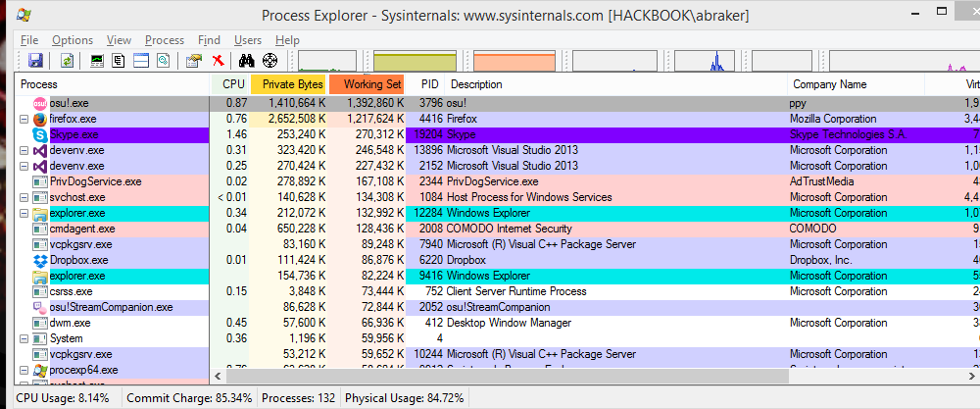
Task: Click the horizontal scrollbar right arrow
Action: tap(971, 376)
